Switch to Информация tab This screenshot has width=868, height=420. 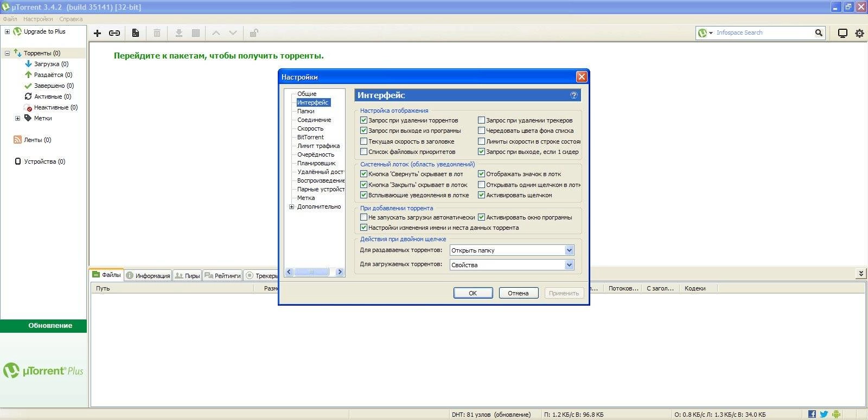[148, 275]
